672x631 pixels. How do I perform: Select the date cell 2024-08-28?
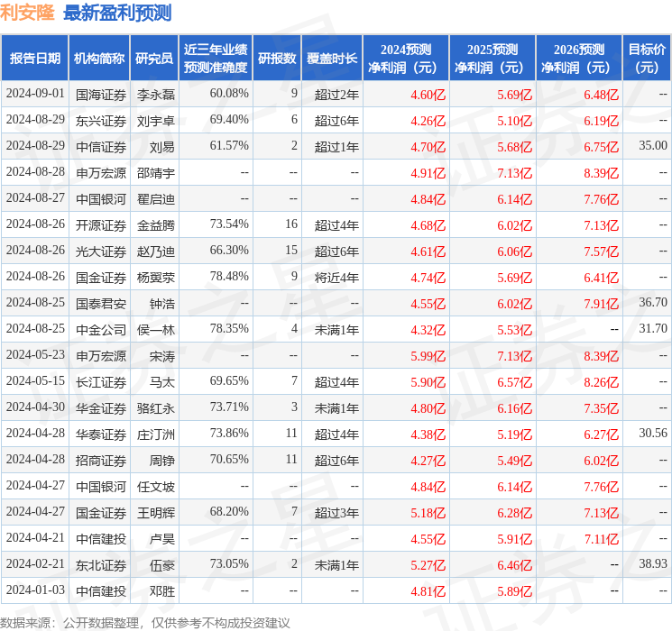click(x=35, y=172)
